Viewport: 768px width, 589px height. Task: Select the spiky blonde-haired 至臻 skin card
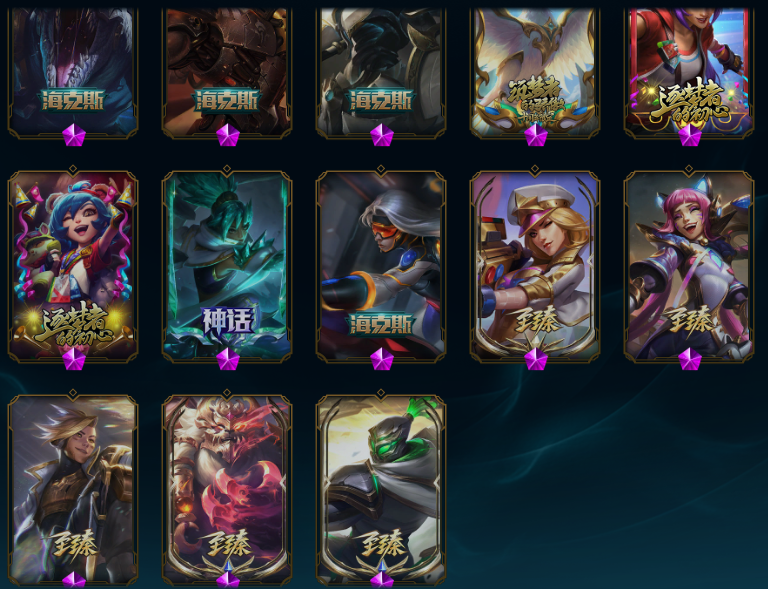(73, 489)
